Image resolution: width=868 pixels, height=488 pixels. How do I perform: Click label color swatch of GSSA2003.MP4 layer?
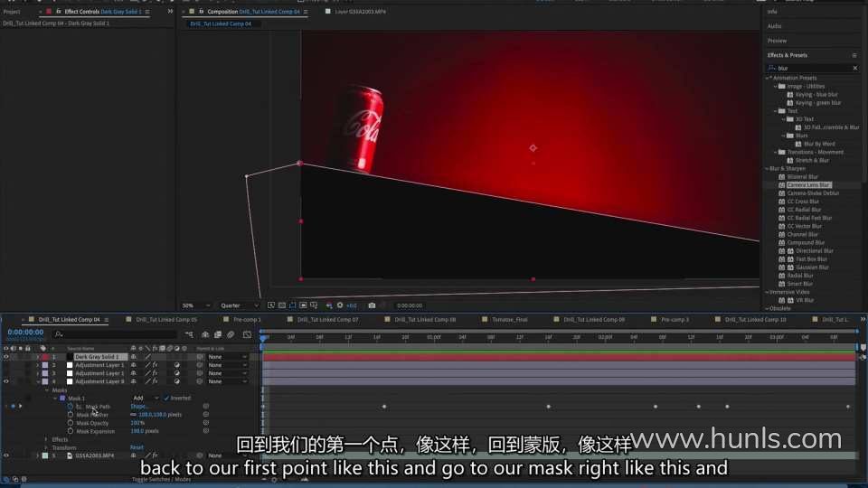(x=45, y=455)
